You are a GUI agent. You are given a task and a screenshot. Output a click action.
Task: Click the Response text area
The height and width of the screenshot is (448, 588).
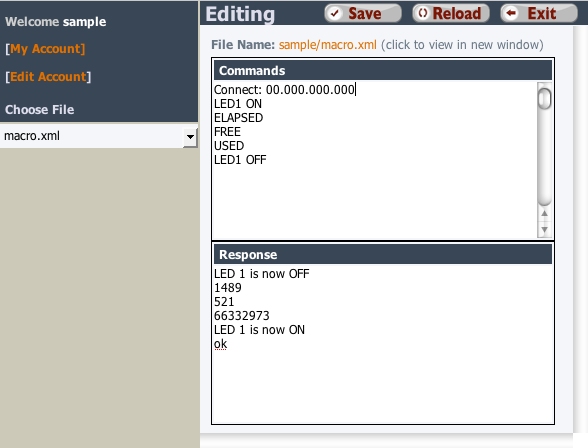(383, 344)
